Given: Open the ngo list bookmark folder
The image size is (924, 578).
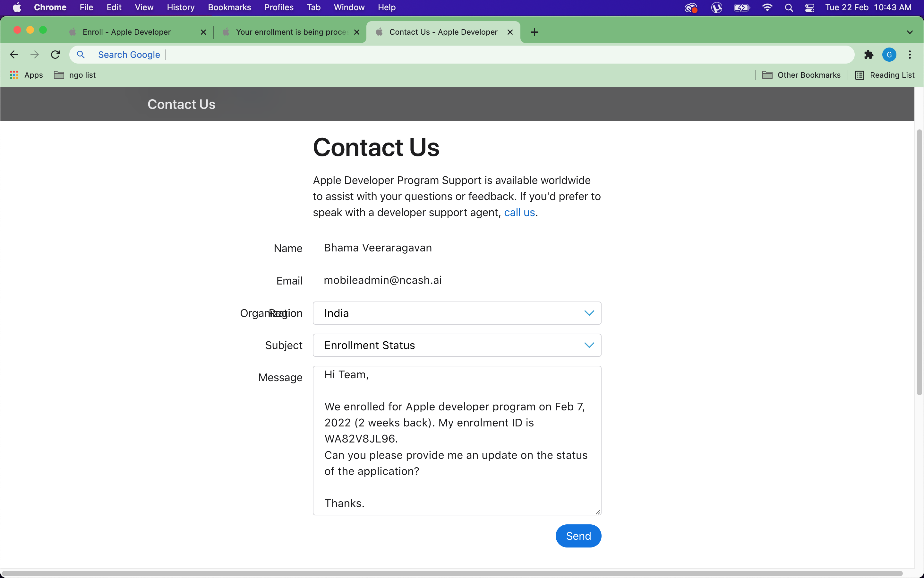Looking at the screenshot, I should click(x=75, y=75).
